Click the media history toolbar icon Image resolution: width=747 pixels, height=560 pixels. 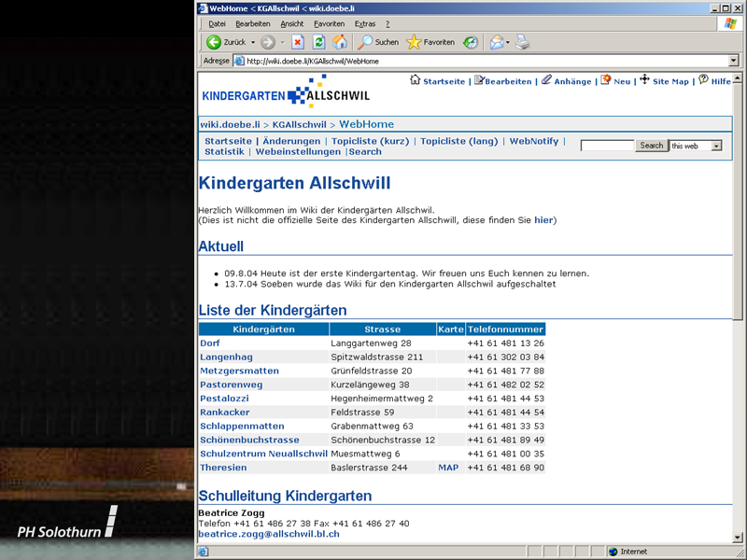point(471,42)
